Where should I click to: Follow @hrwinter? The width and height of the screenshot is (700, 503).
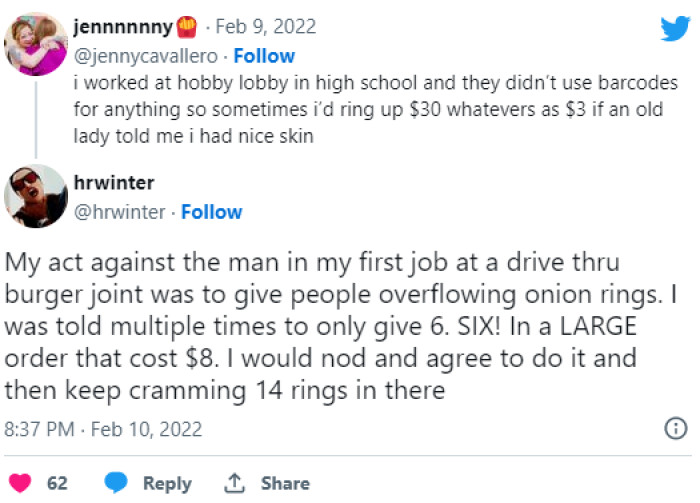pyautogui.click(x=212, y=212)
